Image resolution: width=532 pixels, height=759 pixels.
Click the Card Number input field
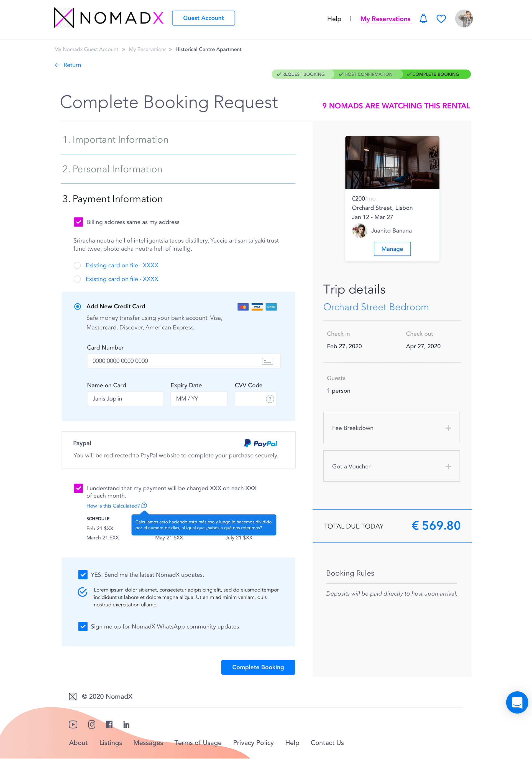tap(184, 361)
